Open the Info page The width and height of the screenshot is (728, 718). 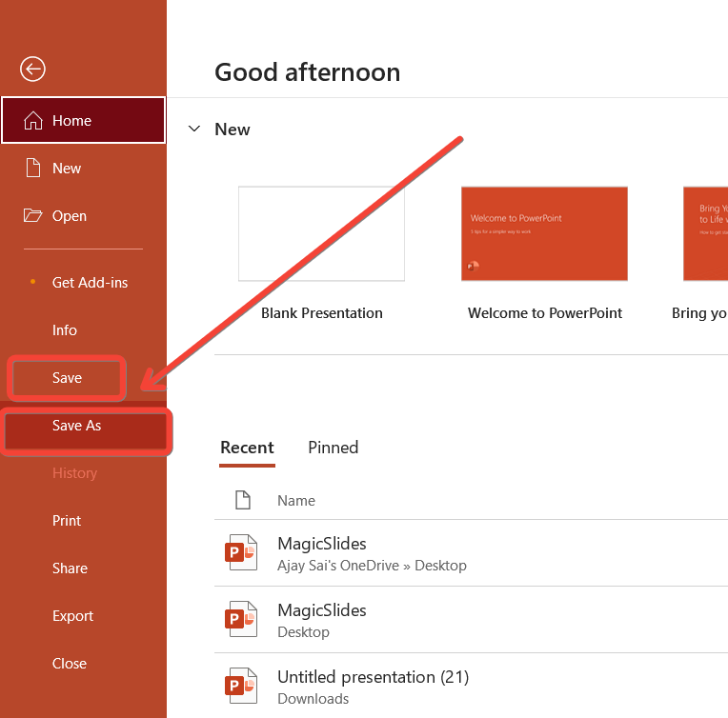(83, 330)
